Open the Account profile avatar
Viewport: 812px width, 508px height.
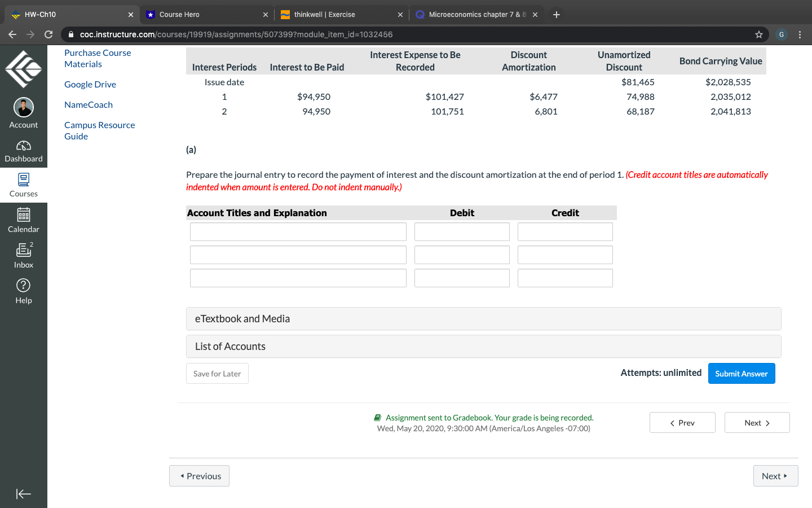(x=24, y=107)
